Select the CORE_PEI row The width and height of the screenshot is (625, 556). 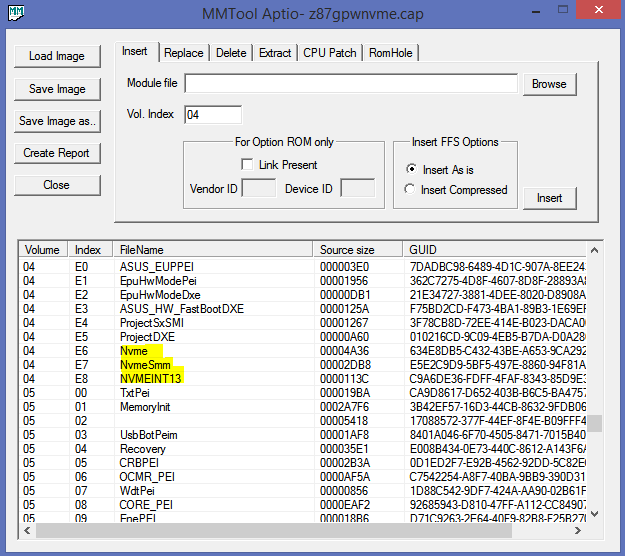(x=303, y=505)
